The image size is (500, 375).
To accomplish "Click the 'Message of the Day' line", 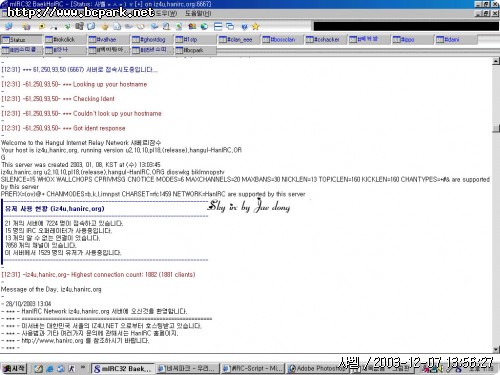I will [51, 289].
